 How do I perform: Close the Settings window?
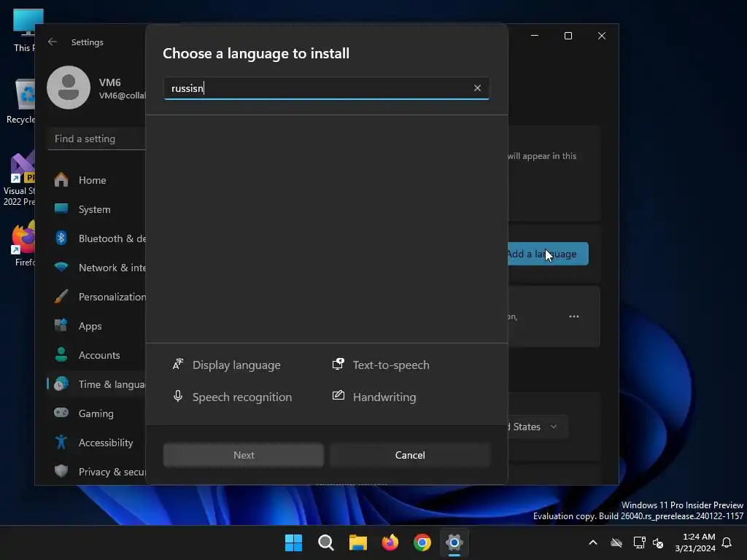click(x=602, y=36)
